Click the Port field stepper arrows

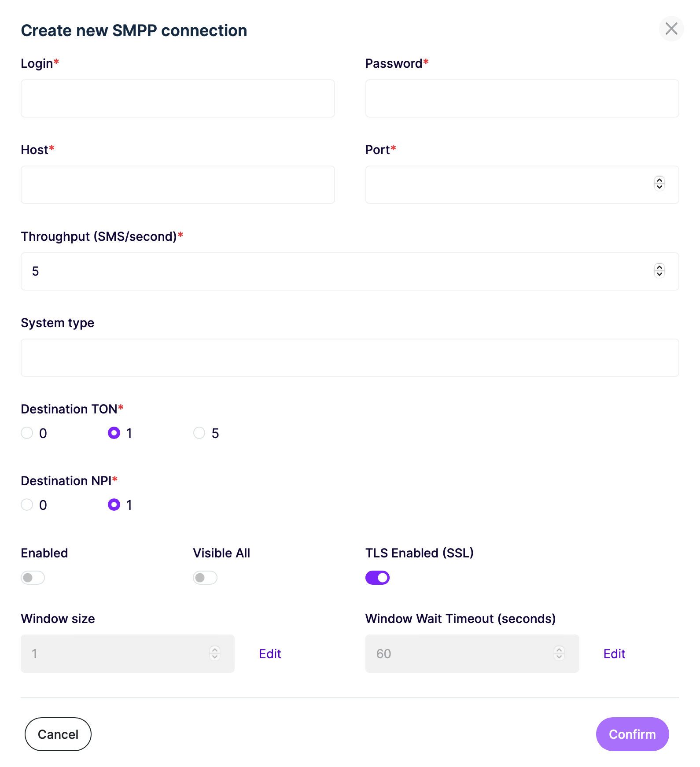click(659, 183)
